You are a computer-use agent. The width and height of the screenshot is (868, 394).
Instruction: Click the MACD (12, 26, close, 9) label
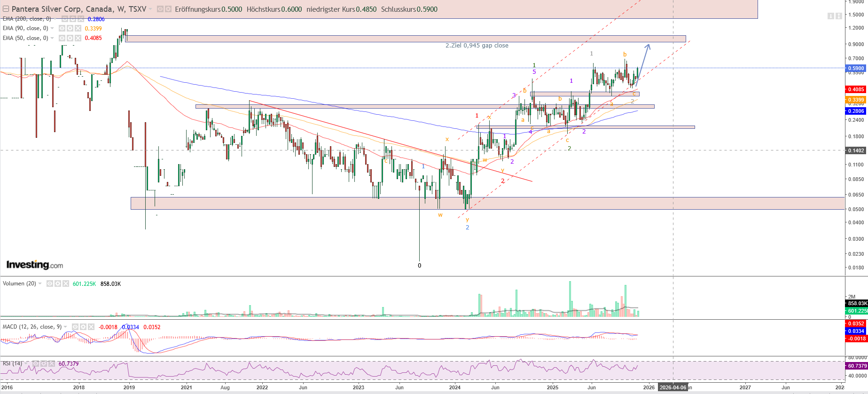[x=32, y=327]
